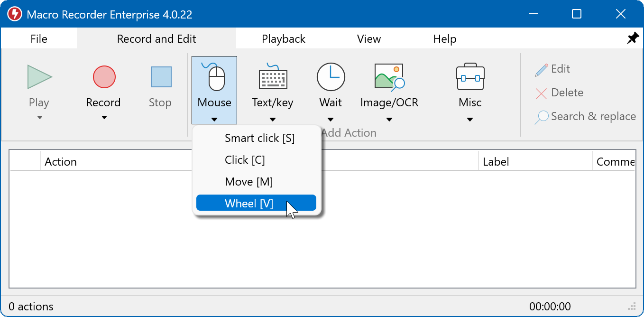Image resolution: width=644 pixels, height=317 pixels.
Task: Expand the Image/OCR dropdown arrow
Action: point(389,120)
